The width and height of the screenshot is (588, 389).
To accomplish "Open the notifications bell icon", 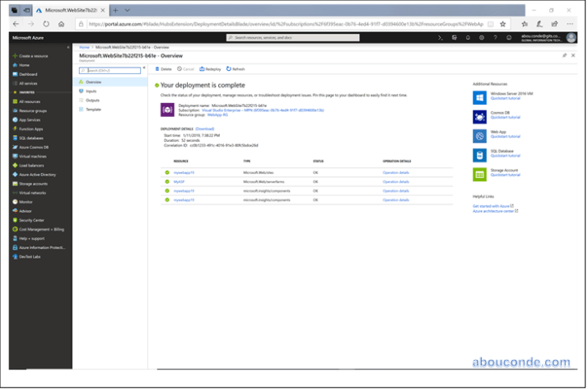I will click(x=468, y=37).
